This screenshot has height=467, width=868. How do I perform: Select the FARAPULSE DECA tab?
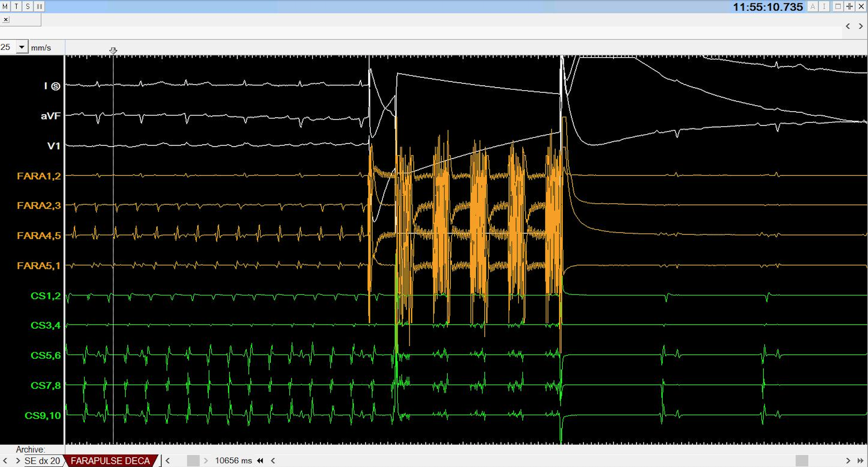click(110, 461)
